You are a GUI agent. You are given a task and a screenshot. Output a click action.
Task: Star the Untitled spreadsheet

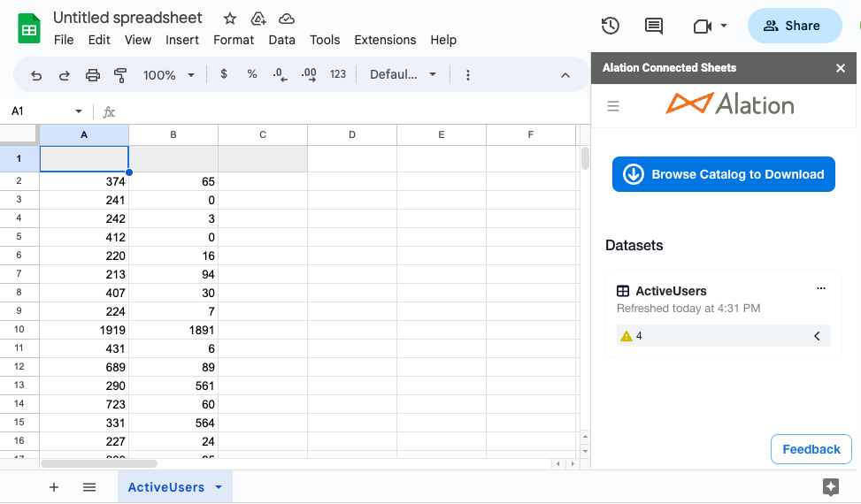pos(229,19)
